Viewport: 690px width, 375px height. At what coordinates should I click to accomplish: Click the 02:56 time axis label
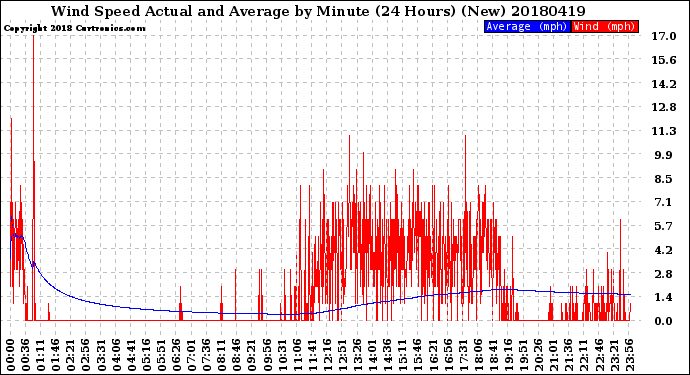[x=86, y=355]
